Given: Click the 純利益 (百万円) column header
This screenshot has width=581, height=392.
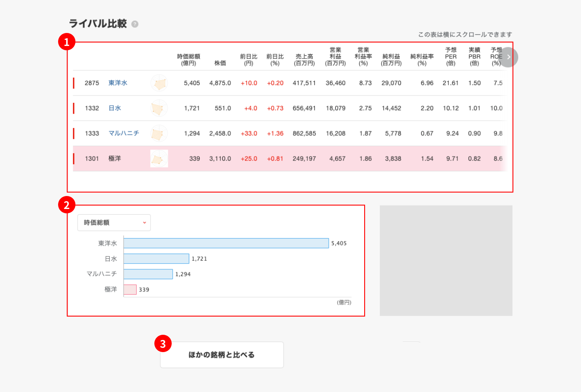Looking at the screenshot, I should [392, 60].
